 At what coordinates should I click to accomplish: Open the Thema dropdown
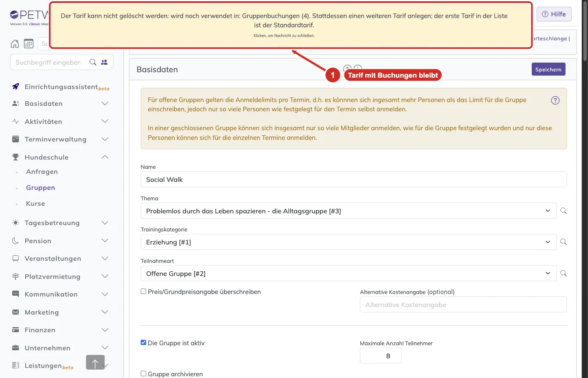click(349, 211)
